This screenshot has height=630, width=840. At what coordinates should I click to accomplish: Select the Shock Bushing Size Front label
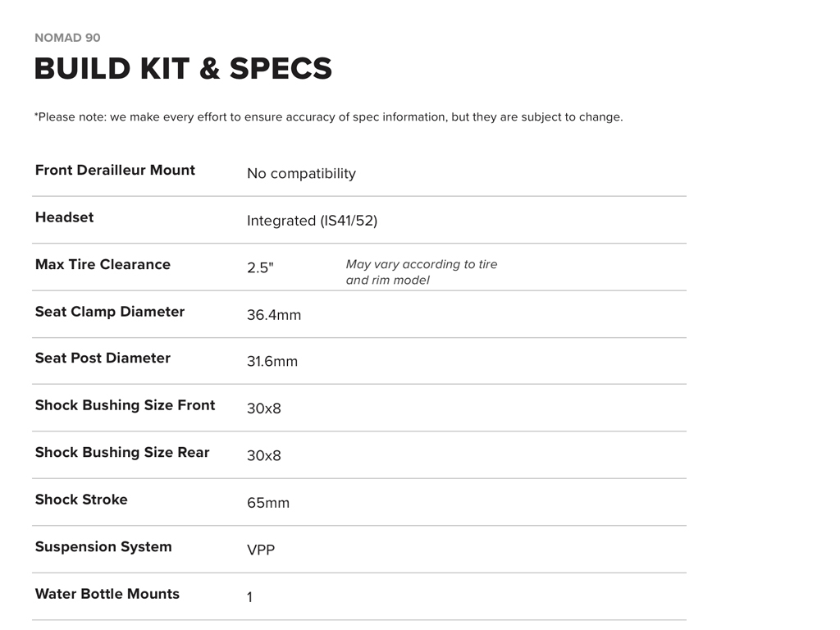click(125, 405)
